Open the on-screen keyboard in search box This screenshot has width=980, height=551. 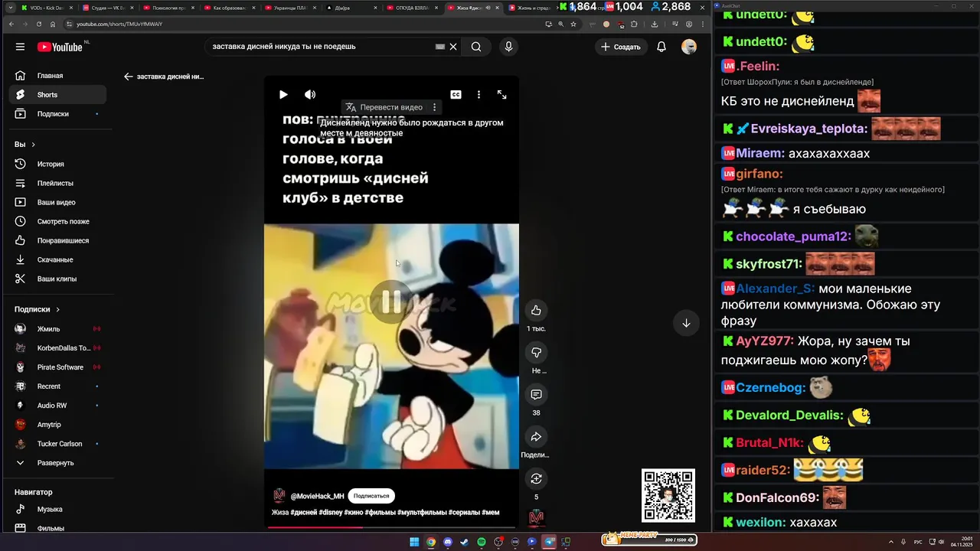(x=440, y=47)
